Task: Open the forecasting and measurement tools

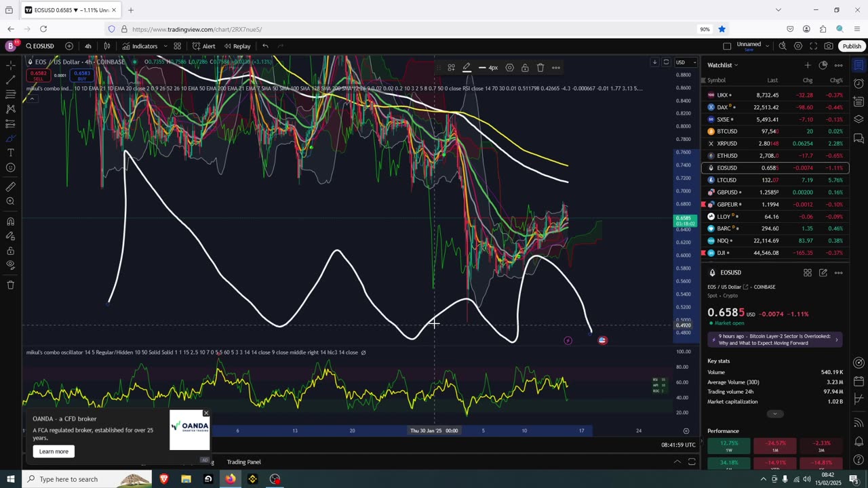Action: pyautogui.click(x=10, y=124)
